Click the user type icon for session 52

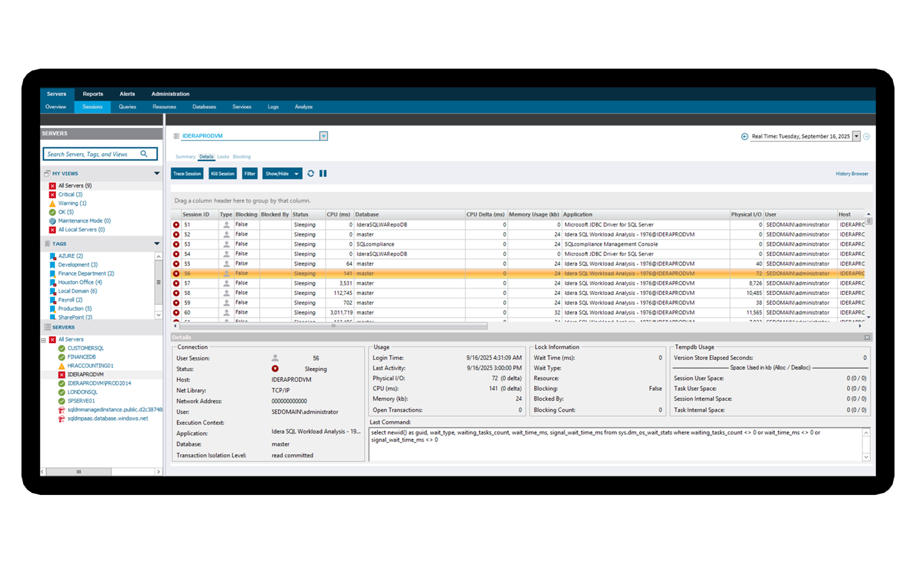tap(226, 234)
